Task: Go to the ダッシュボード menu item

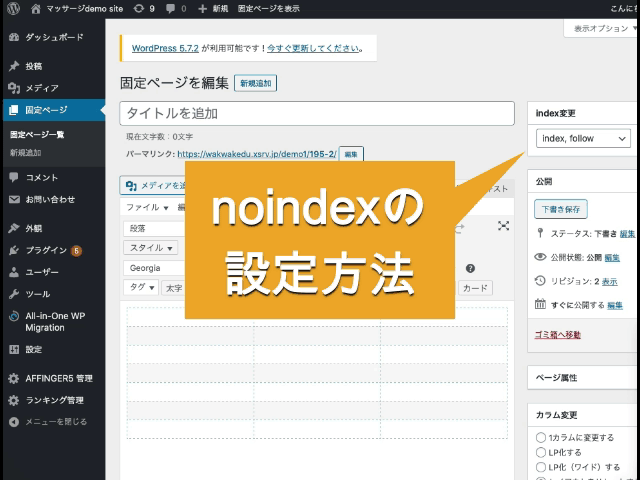Action: 54,37
